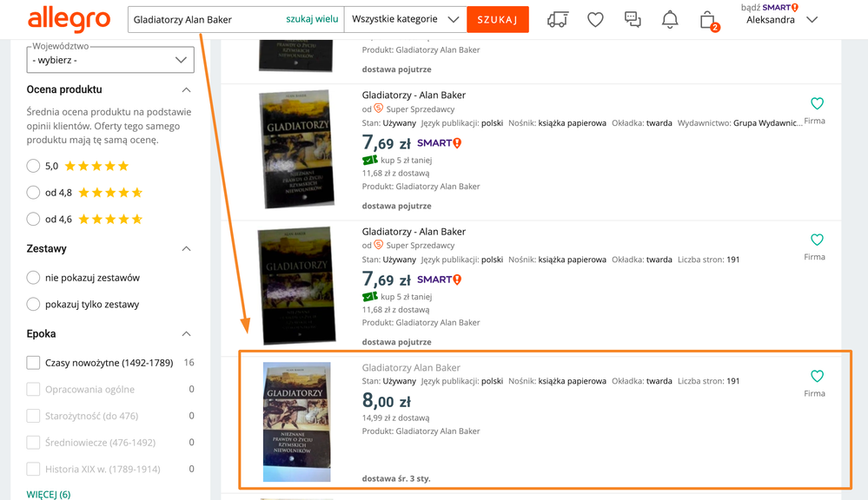
Task: Open shopping cart with 2 items
Action: (x=708, y=21)
